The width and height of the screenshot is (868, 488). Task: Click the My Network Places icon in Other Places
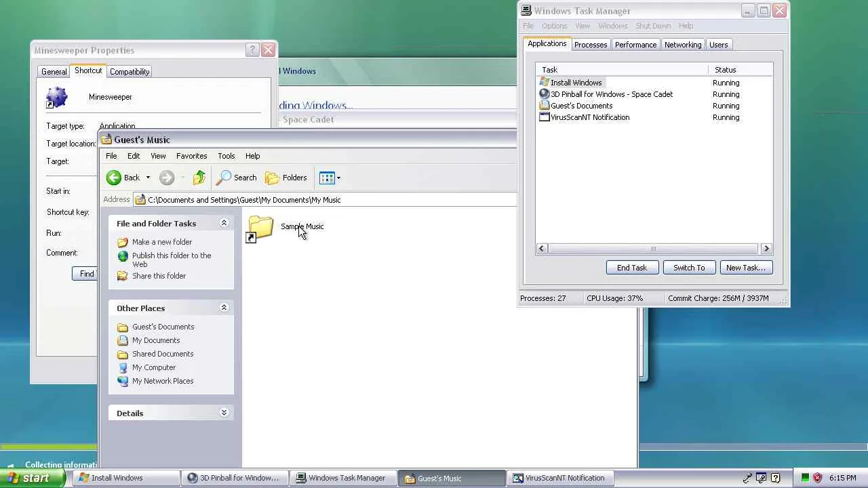pyautogui.click(x=123, y=381)
